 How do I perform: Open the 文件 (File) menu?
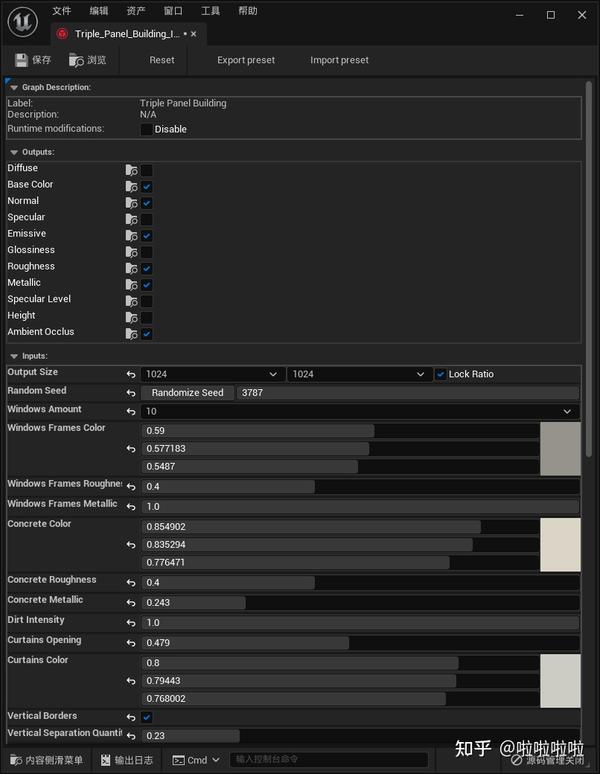62,11
